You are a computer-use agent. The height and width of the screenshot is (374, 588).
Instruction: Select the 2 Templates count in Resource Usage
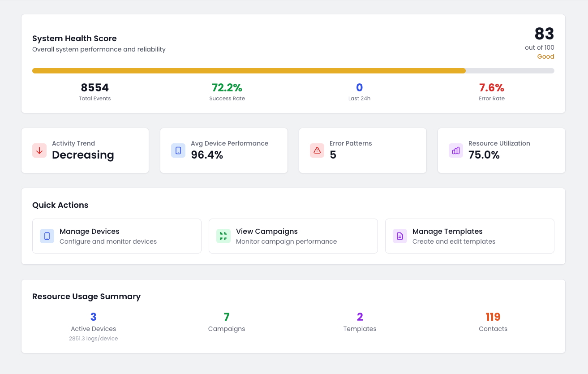(x=360, y=317)
